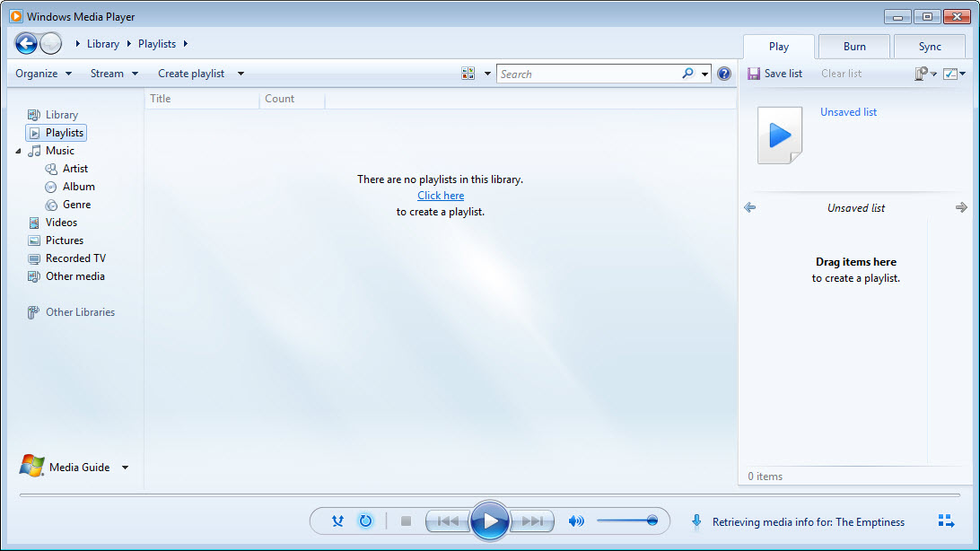Click the 'Click here' playlist link

click(441, 196)
